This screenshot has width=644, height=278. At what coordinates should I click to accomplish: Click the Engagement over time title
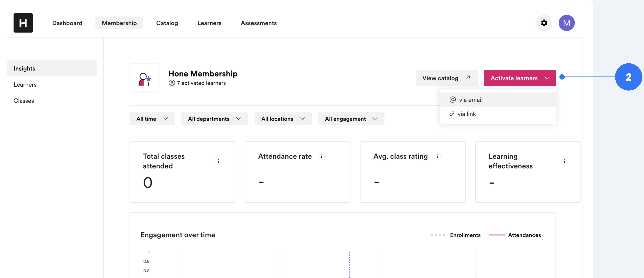pos(178,235)
